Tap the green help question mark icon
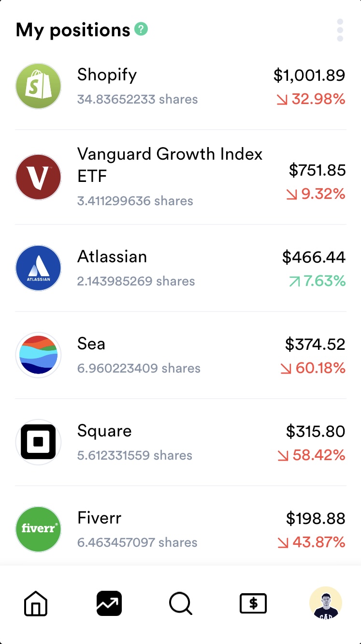Image resolution: width=361 pixels, height=644 pixels. point(141,29)
